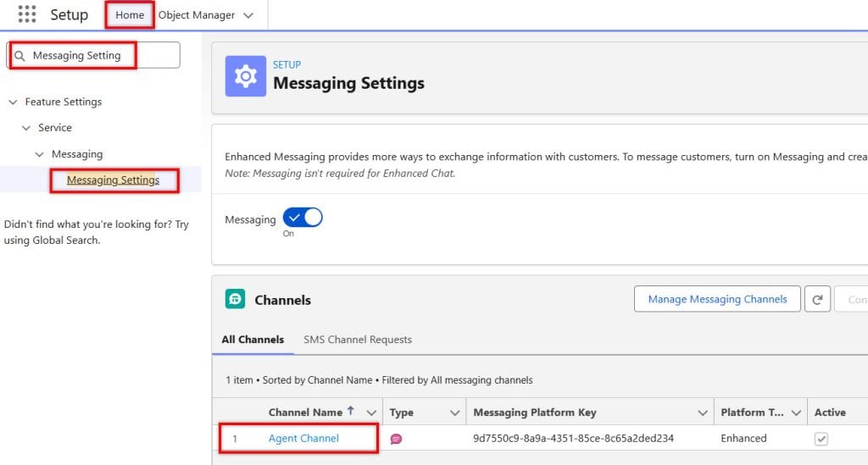Switch to SMS Channel Requests tab

358,340
